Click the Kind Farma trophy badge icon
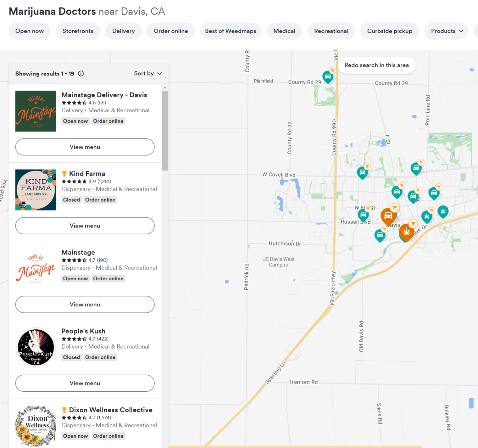Image resolution: width=478 pixels, height=448 pixels. click(x=64, y=174)
